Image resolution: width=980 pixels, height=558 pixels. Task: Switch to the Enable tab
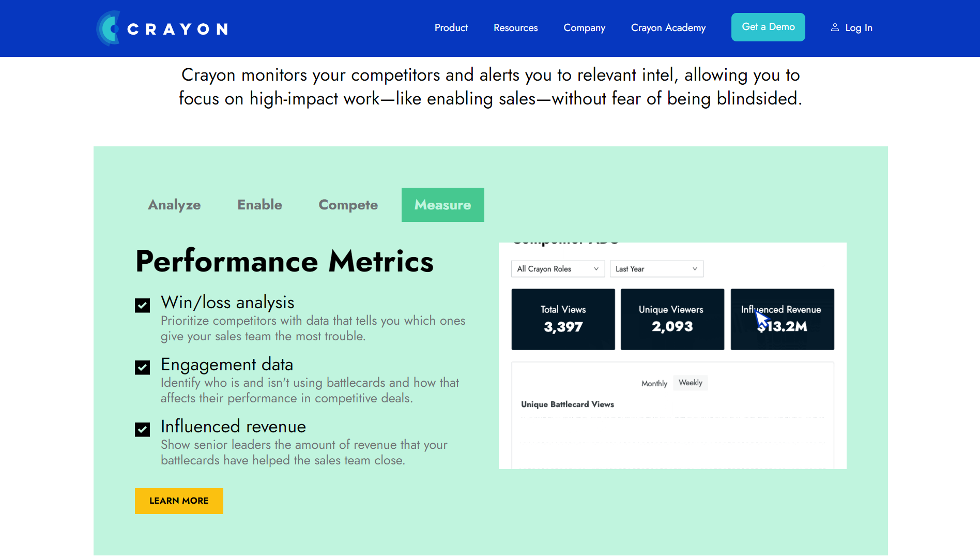259,205
